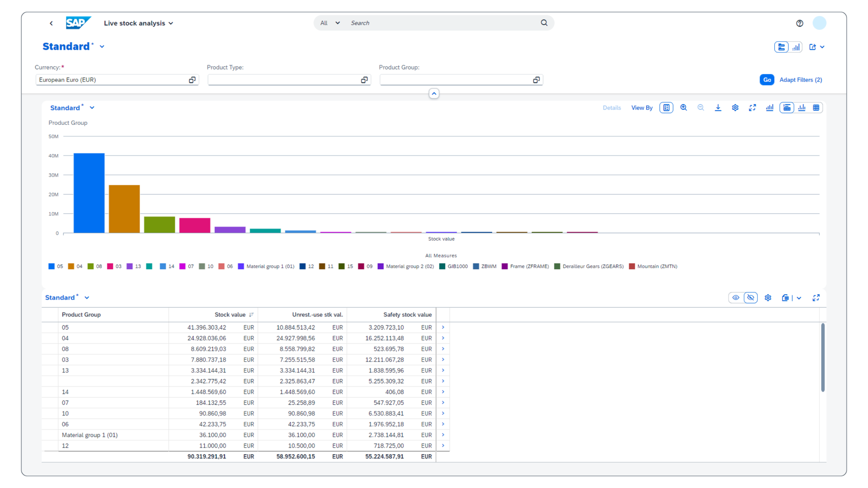Image resolution: width=868 pixels, height=488 pixels.
Task: Export the table to spreadsheet
Action: coord(785,298)
